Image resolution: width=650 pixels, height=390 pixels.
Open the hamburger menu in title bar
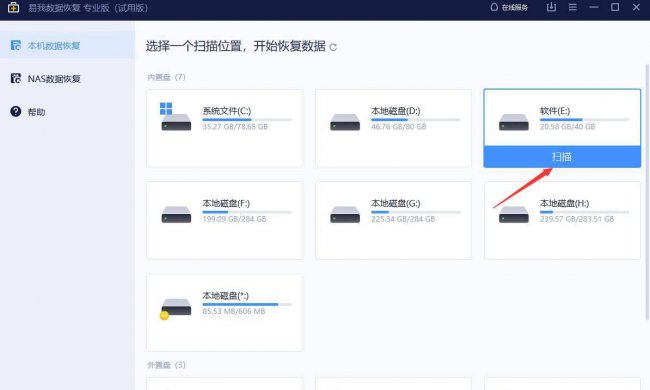(x=572, y=7)
